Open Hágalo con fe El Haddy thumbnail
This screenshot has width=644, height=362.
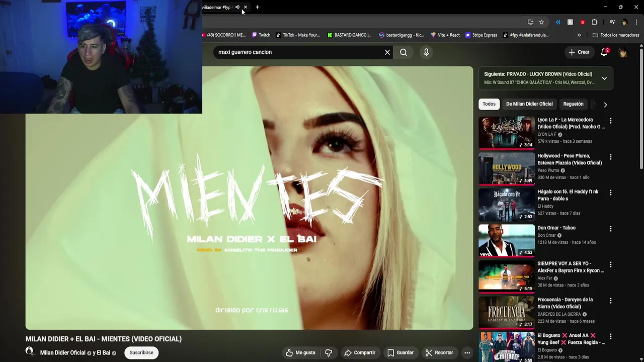(x=507, y=205)
